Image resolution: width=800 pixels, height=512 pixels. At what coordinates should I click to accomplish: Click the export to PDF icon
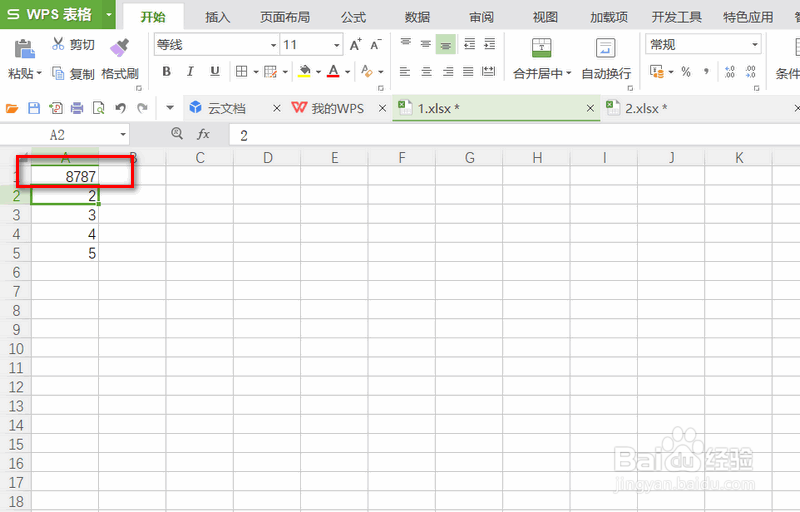point(56,108)
